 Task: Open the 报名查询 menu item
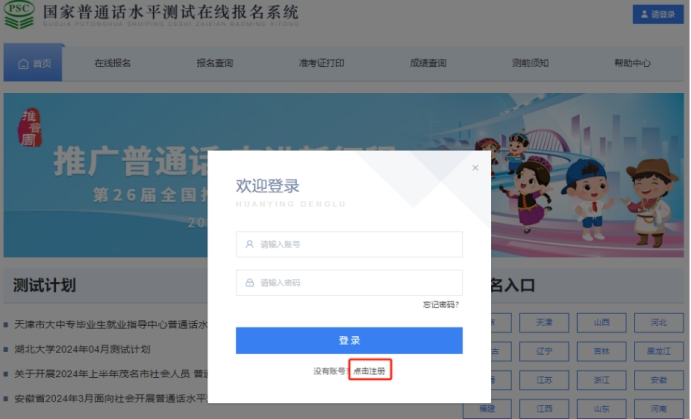(x=214, y=63)
